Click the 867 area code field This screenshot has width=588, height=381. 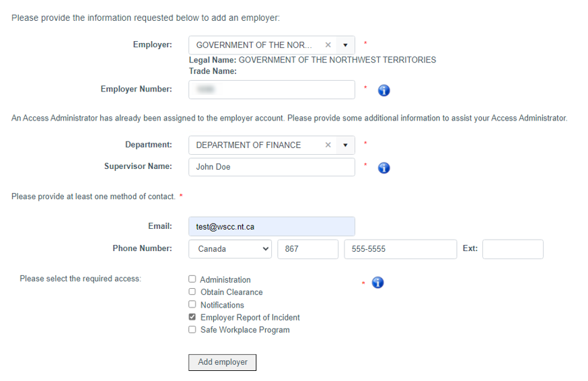pos(308,249)
